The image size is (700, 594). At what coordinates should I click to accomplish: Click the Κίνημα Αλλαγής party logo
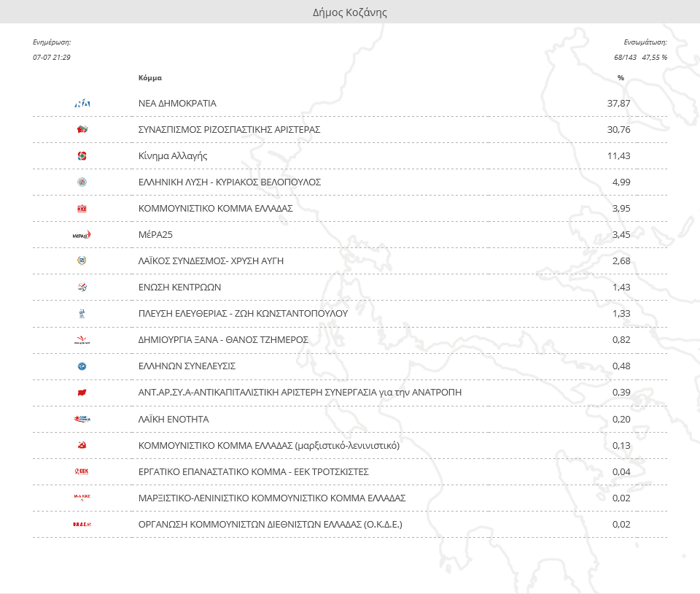pos(82,156)
